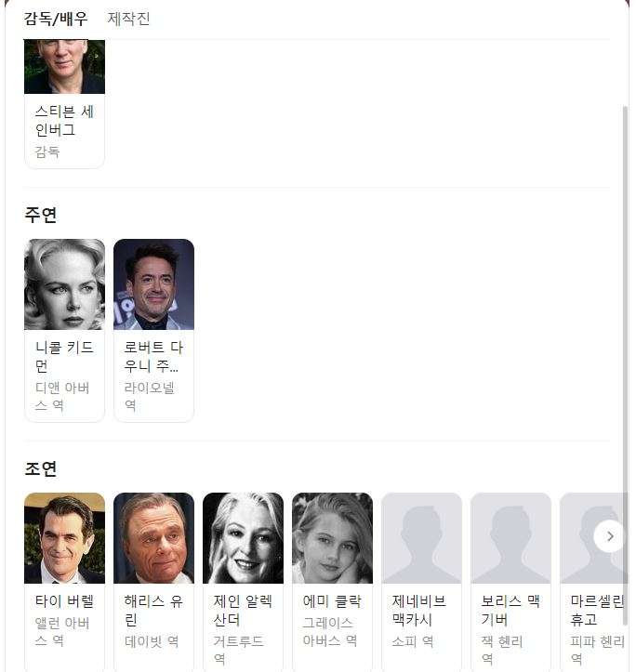
Task: Open 에미 클락 portrait thumbnail
Action: pyautogui.click(x=332, y=538)
